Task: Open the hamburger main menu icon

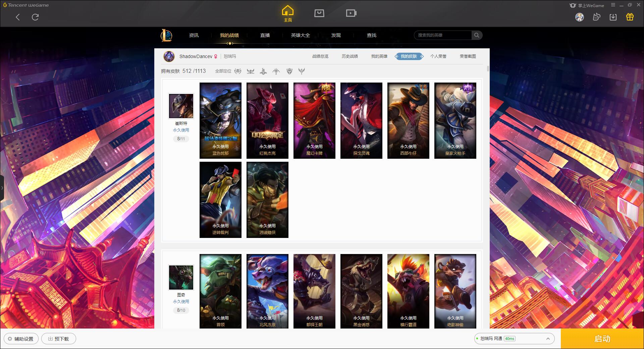Action: pyautogui.click(x=613, y=5)
